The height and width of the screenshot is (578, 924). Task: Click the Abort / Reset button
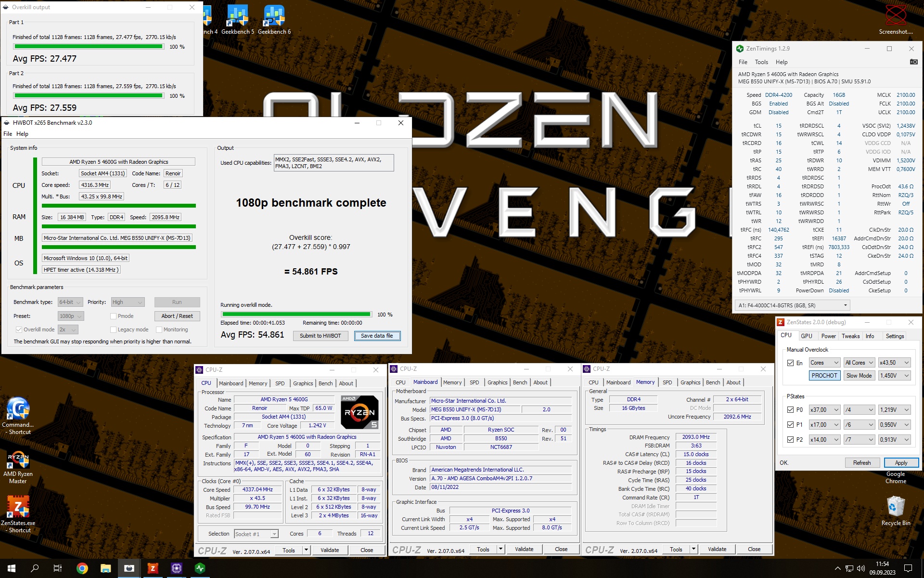click(x=177, y=316)
